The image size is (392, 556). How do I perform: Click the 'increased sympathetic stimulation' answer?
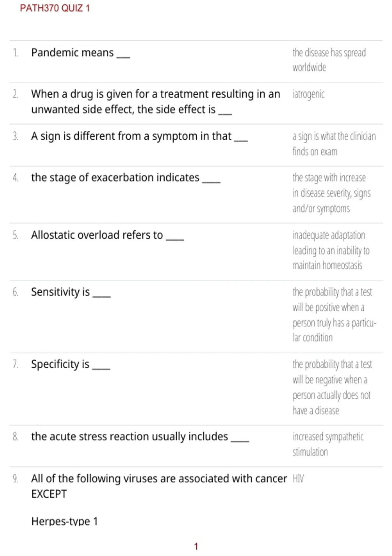tap(328, 444)
